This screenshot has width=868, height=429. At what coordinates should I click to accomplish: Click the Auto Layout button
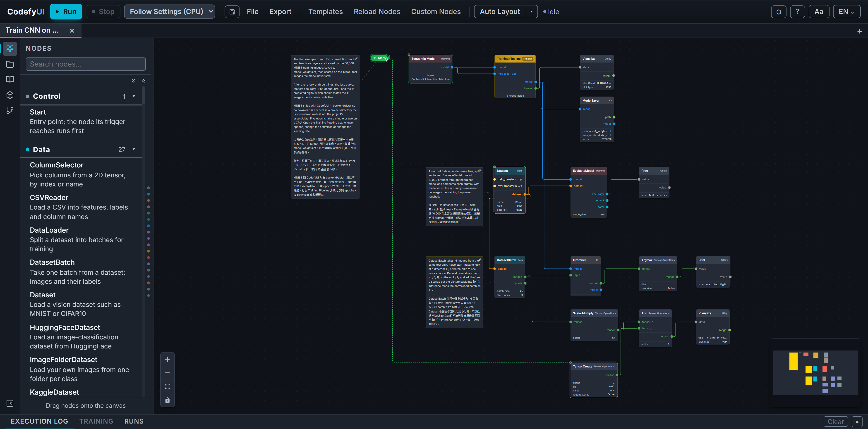click(500, 12)
